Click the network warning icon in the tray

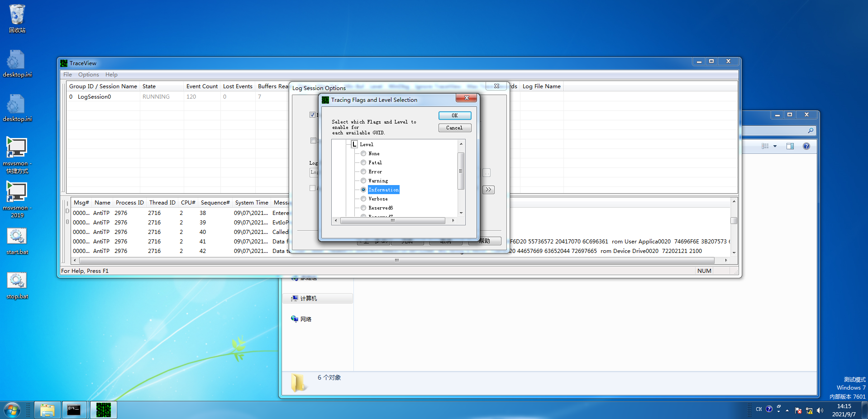click(x=809, y=410)
